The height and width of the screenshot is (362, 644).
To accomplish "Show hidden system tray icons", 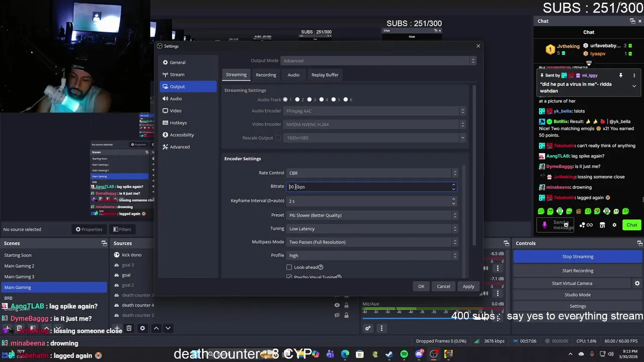I will point(570,354).
